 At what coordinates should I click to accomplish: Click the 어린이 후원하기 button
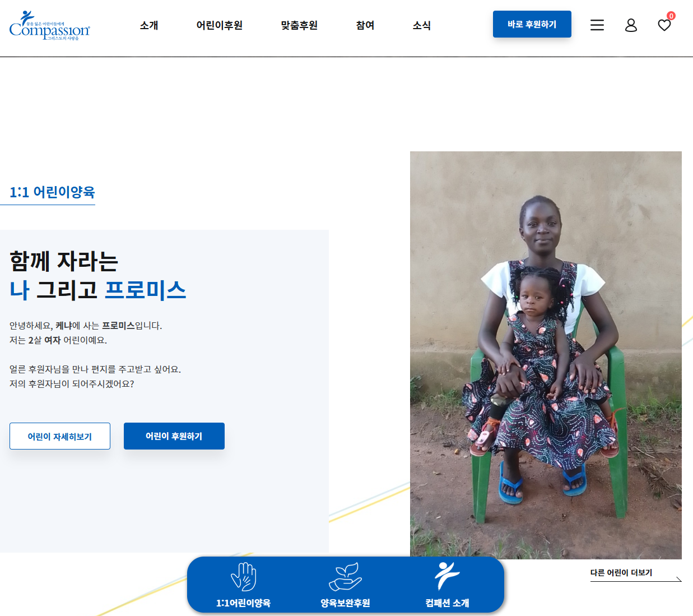point(174,436)
